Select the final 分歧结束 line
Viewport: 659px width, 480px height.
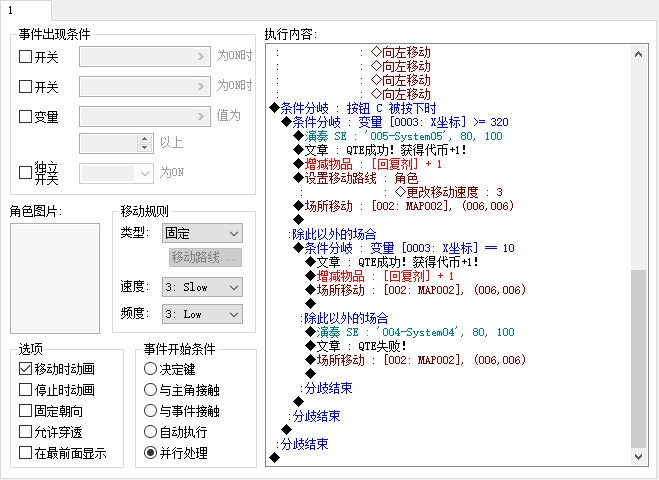302,444
